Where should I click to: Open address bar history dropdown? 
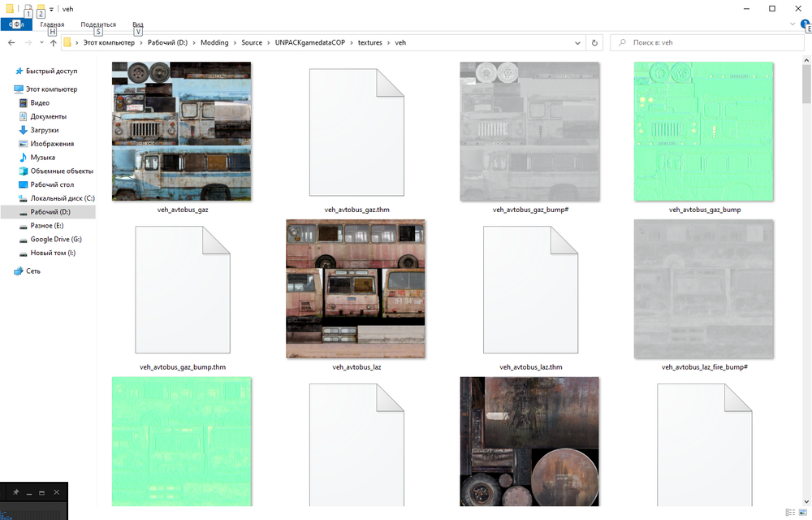(x=578, y=42)
